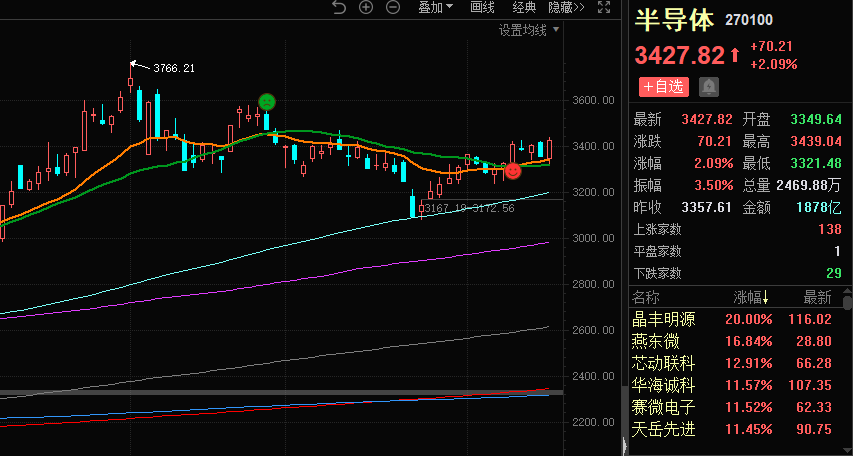Click the 总量 value 2469.88万
The image size is (853, 456).
tap(808, 186)
